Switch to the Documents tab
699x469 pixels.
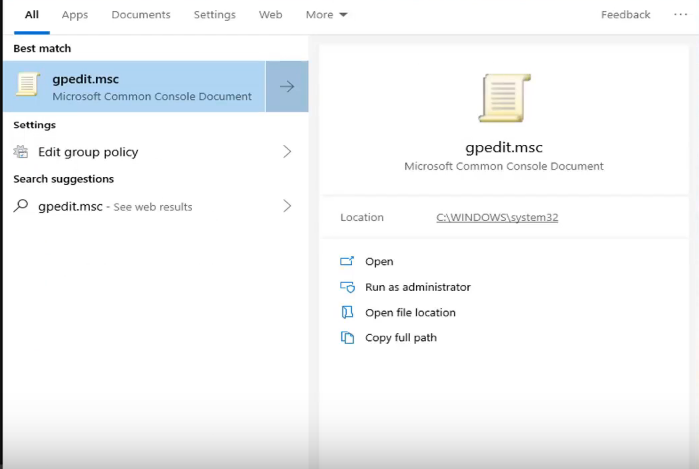[140, 15]
